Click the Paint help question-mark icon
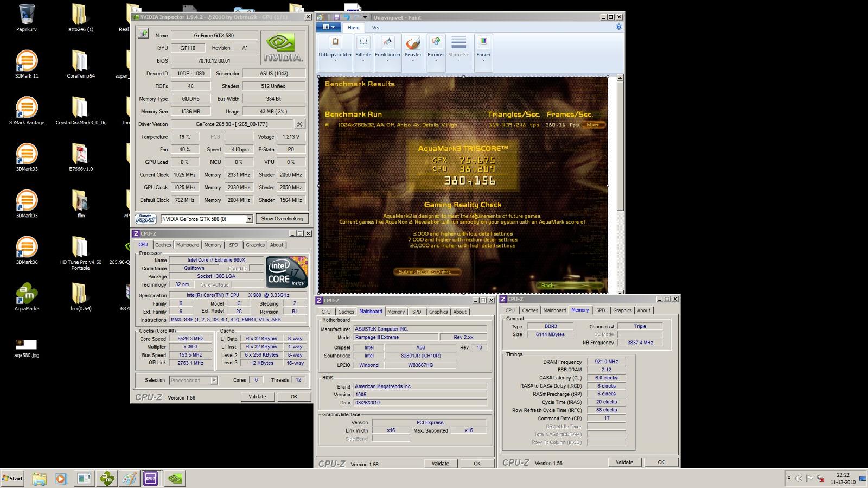 (618, 27)
